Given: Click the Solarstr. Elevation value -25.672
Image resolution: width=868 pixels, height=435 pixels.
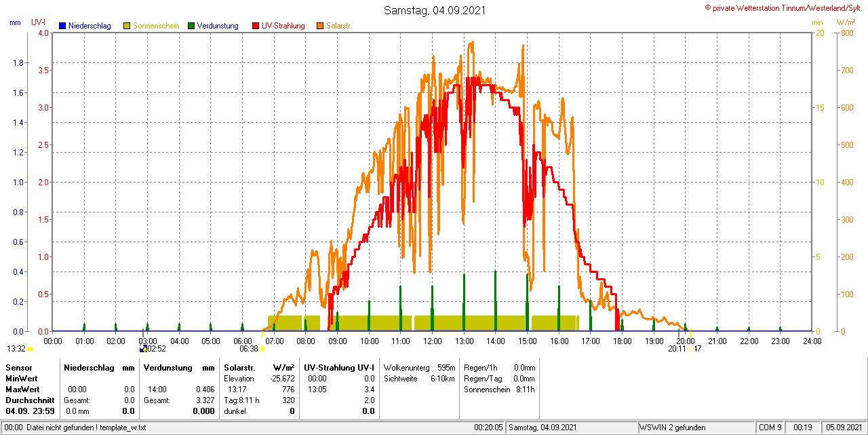Looking at the screenshot, I should [281, 378].
